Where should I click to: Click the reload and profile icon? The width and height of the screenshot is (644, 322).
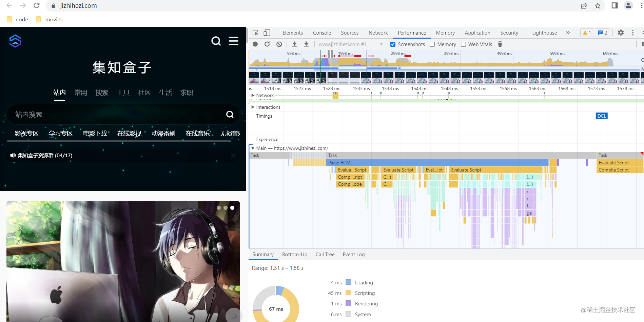[267, 44]
